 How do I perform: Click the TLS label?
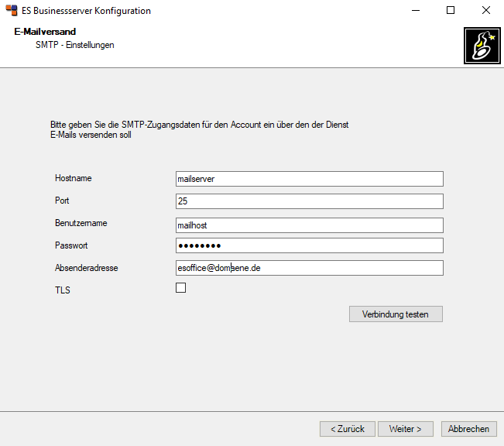pyautogui.click(x=63, y=290)
